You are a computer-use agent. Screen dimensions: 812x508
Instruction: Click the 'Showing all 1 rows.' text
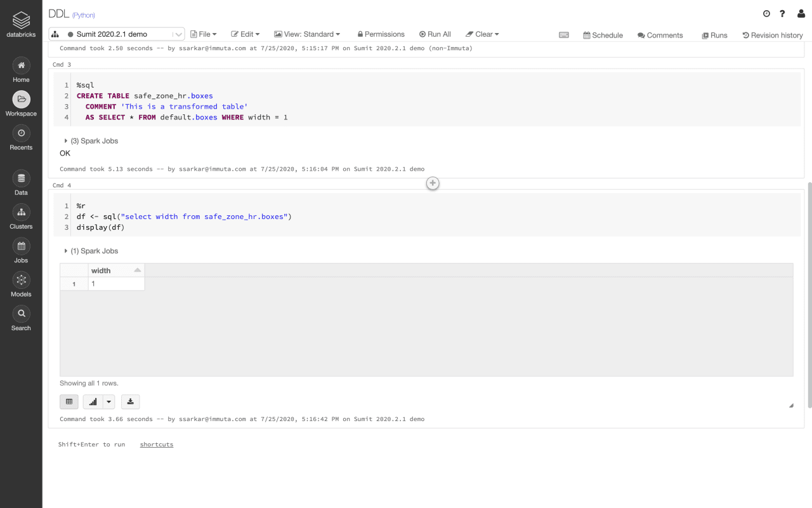[x=89, y=384]
